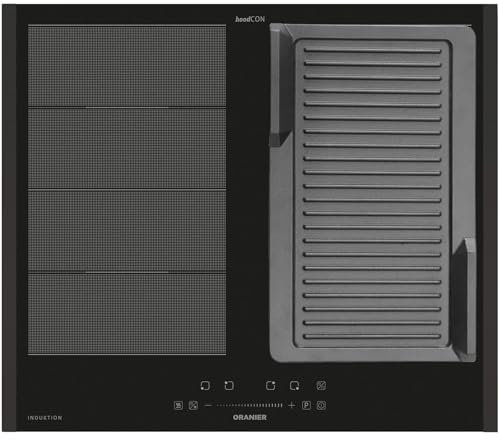Tap the power on/off icon right of P
Image resolution: width=500 pixels, height=440 pixels.
(321, 405)
